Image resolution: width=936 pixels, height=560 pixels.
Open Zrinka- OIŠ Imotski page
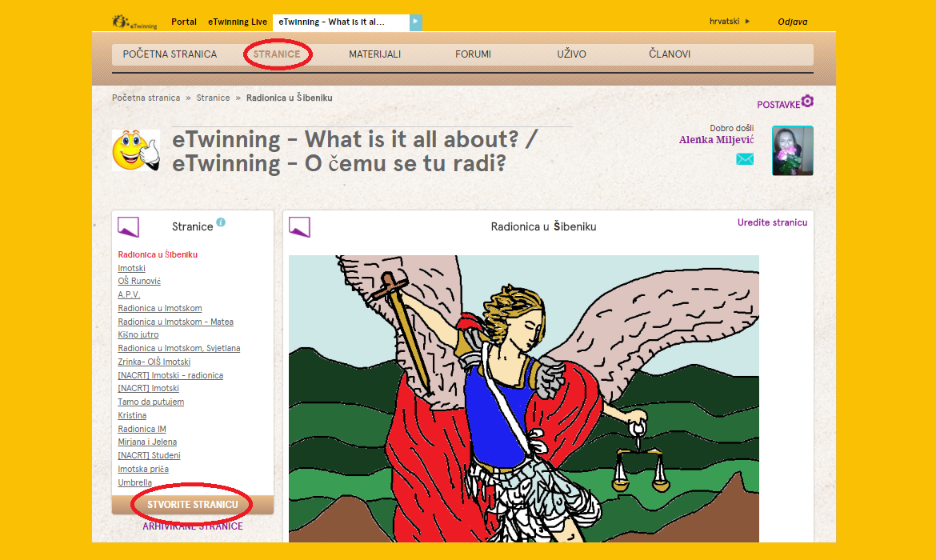point(154,362)
